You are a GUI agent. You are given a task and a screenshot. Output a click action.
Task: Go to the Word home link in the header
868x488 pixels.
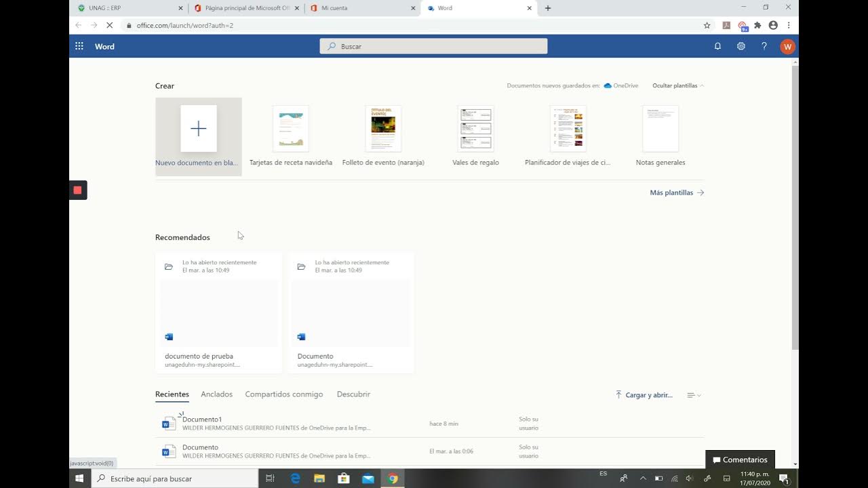104,46
